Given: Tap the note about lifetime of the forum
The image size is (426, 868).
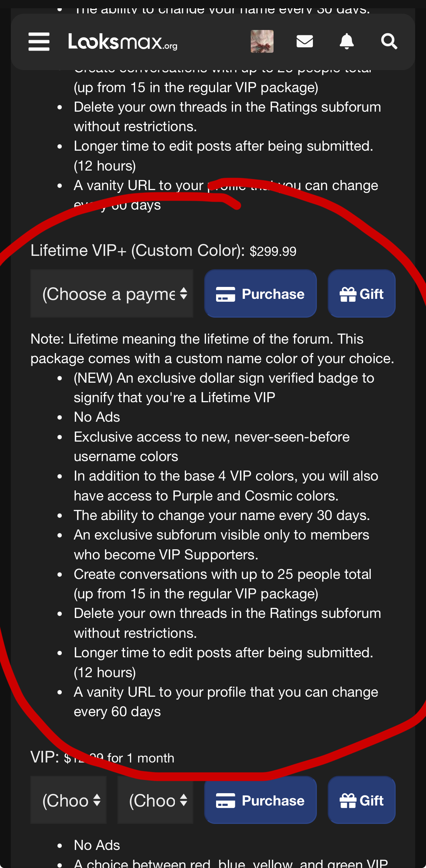Looking at the screenshot, I should click(212, 349).
